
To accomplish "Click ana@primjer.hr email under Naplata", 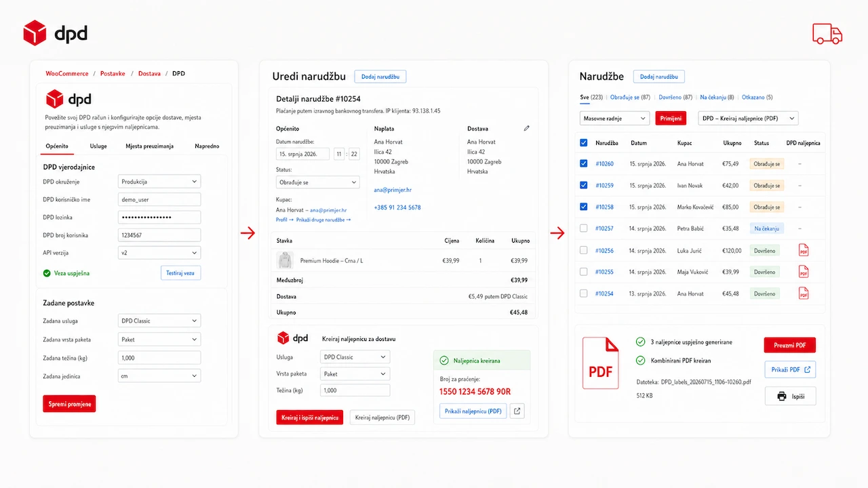I will pyautogui.click(x=393, y=190).
